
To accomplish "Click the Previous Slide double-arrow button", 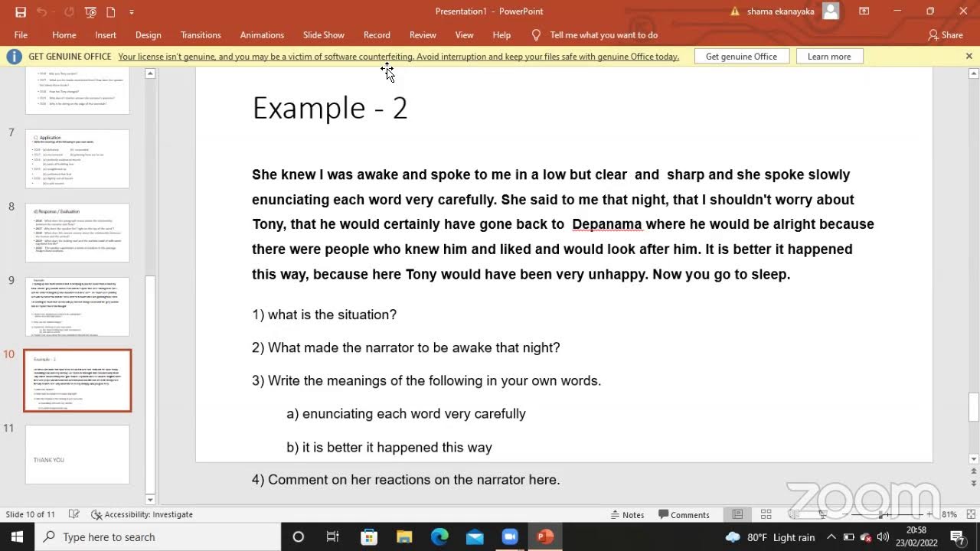I will point(974,472).
